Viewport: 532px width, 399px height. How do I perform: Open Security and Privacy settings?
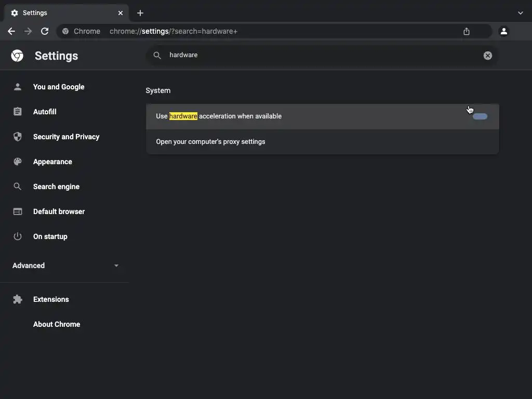tap(66, 137)
